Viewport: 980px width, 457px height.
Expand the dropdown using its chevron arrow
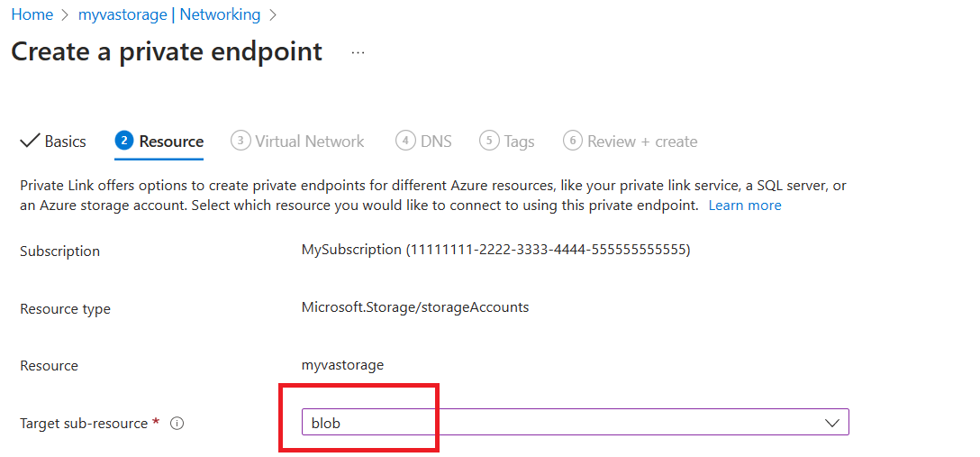(x=832, y=423)
